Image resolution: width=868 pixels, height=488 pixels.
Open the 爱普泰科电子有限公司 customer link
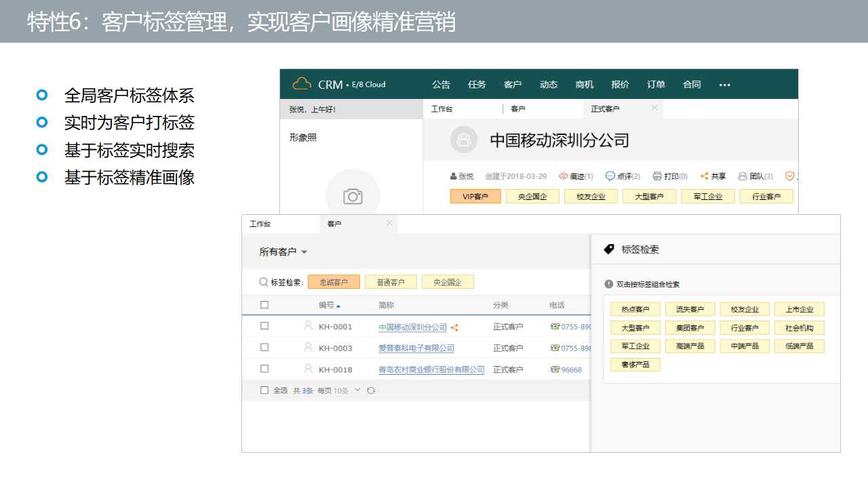coord(416,348)
